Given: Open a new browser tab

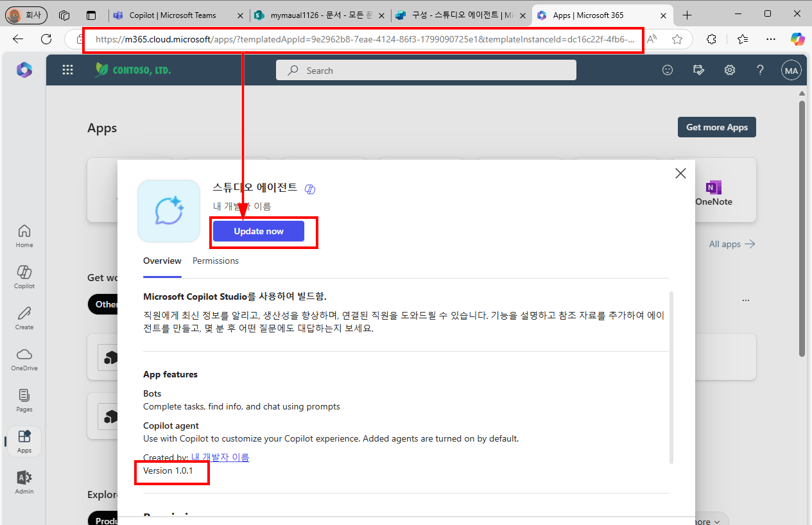Looking at the screenshot, I should point(687,15).
